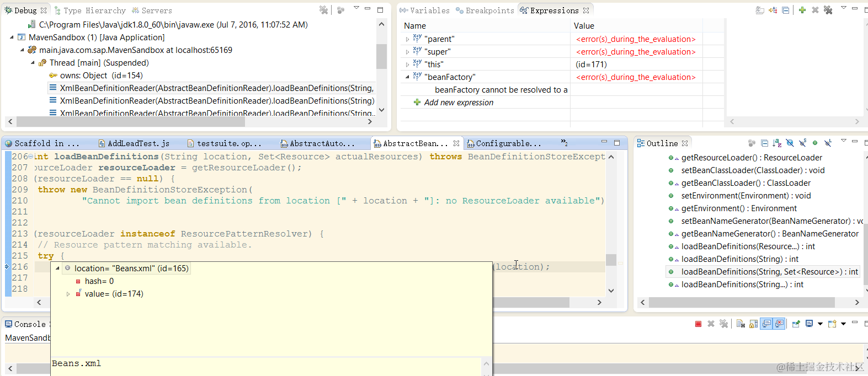Image resolution: width=868 pixels, height=376 pixels.
Task: Collapse "beanFactory" expression row
Action: pos(407,77)
